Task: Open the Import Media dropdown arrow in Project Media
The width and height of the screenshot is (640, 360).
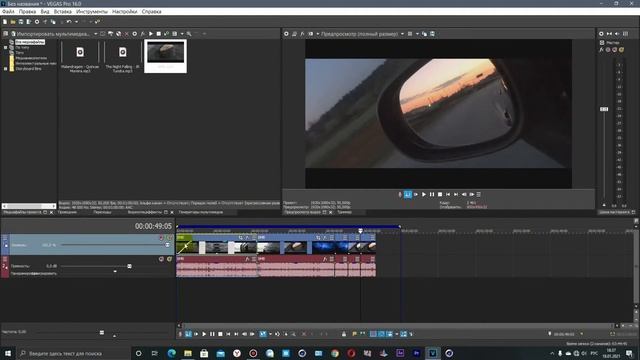Action: 96,34
